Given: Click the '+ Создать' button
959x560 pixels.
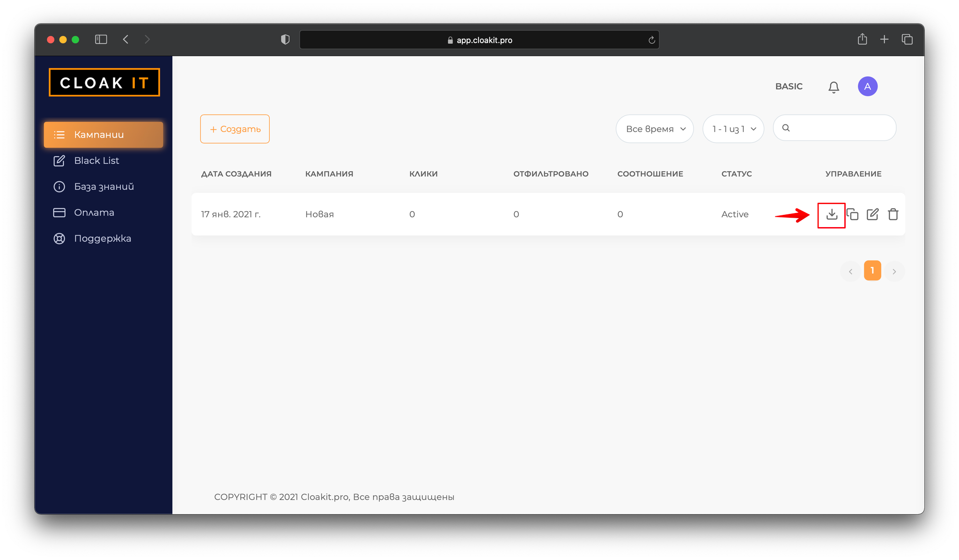Looking at the screenshot, I should pyautogui.click(x=235, y=129).
